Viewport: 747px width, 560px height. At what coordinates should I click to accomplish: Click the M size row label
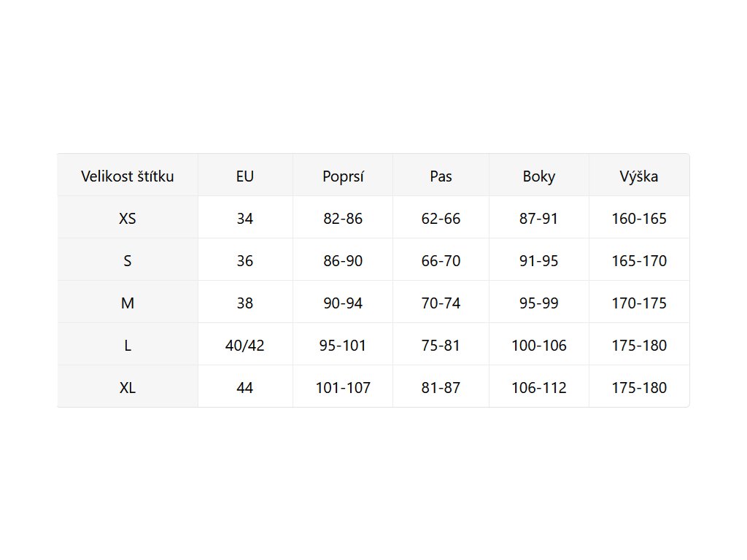(x=128, y=303)
